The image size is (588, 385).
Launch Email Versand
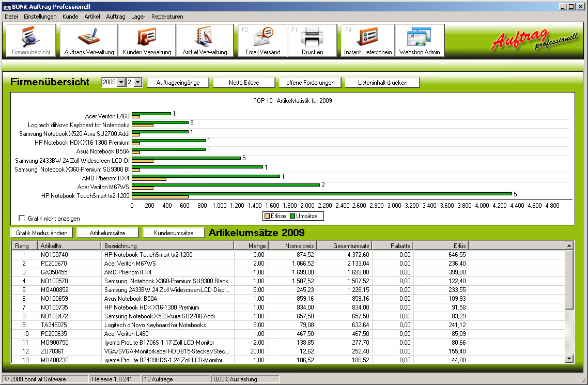click(x=262, y=40)
